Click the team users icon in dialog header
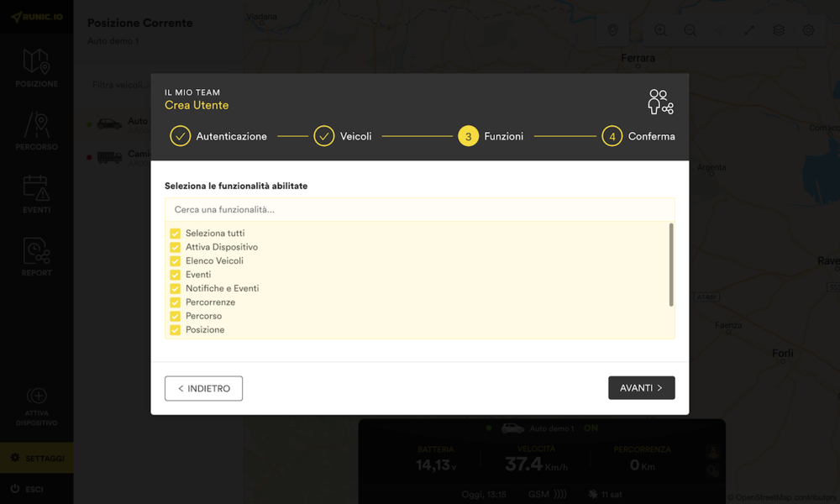Image resolution: width=840 pixels, height=504 pixels. [660, 102]
